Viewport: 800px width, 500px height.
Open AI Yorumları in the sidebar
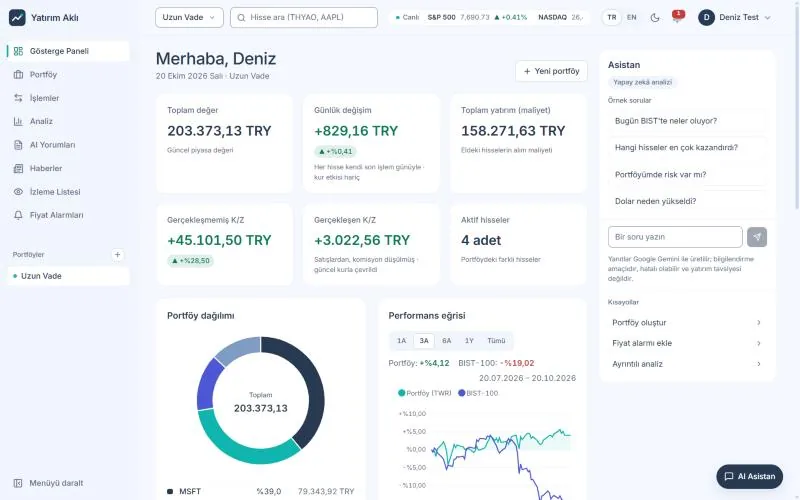pos(68,145)
